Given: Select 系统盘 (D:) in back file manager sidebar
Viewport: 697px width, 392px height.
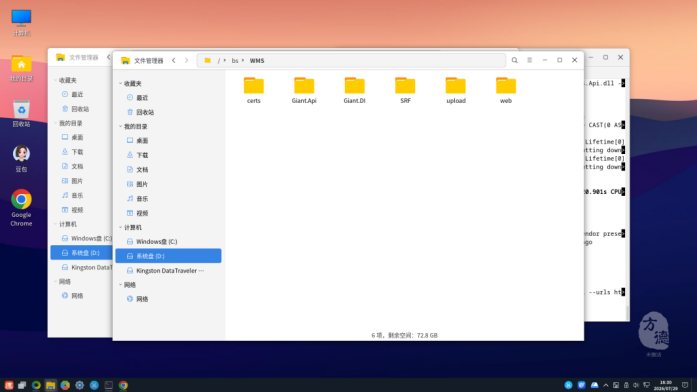Looking at the screenshot, I should click(x=81, y=253).
